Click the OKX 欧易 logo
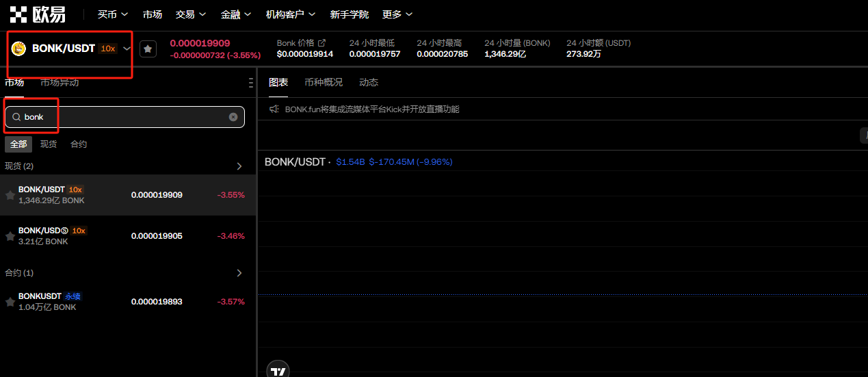 pyautogui.click(x=38, y=14)
